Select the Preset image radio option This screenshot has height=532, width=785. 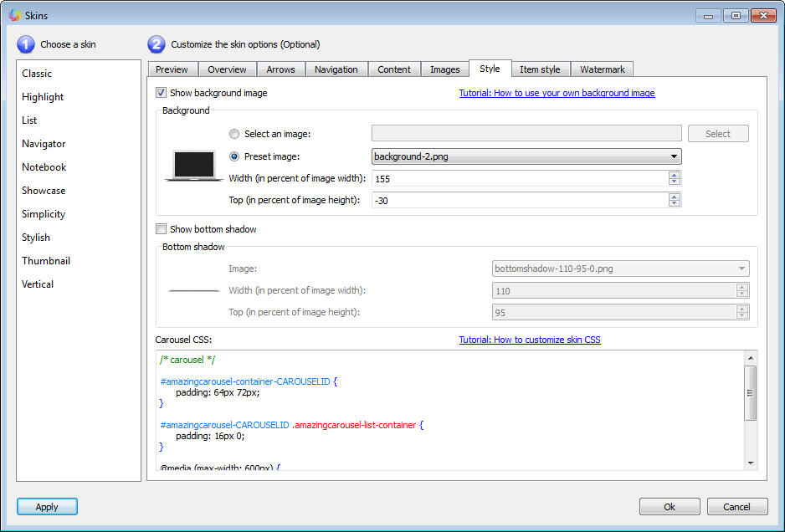pyautogui.click(x=234, y=156)
